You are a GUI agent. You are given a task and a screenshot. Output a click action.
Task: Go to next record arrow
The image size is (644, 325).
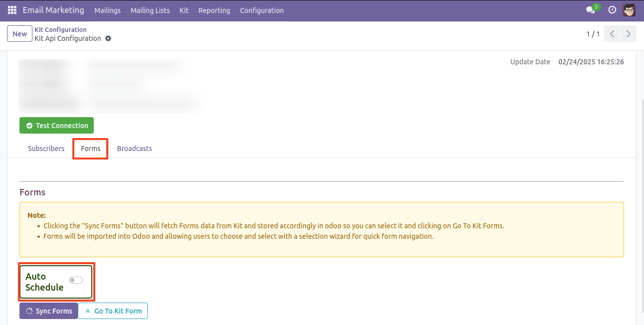(628, 34)
